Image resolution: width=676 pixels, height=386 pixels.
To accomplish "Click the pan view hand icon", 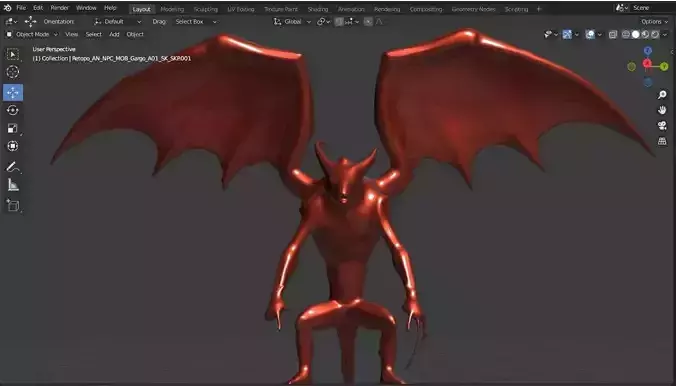I will 662,110.
